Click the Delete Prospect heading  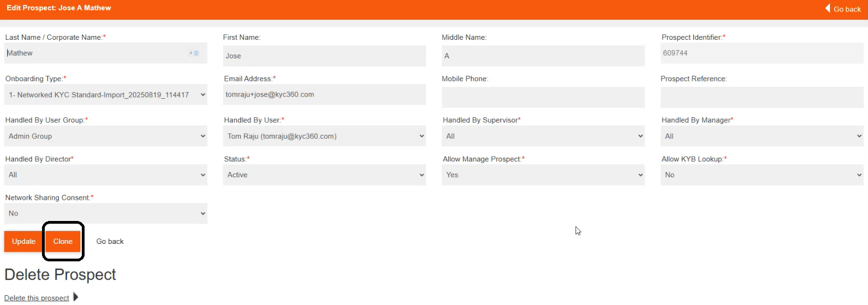click(61, 274)
